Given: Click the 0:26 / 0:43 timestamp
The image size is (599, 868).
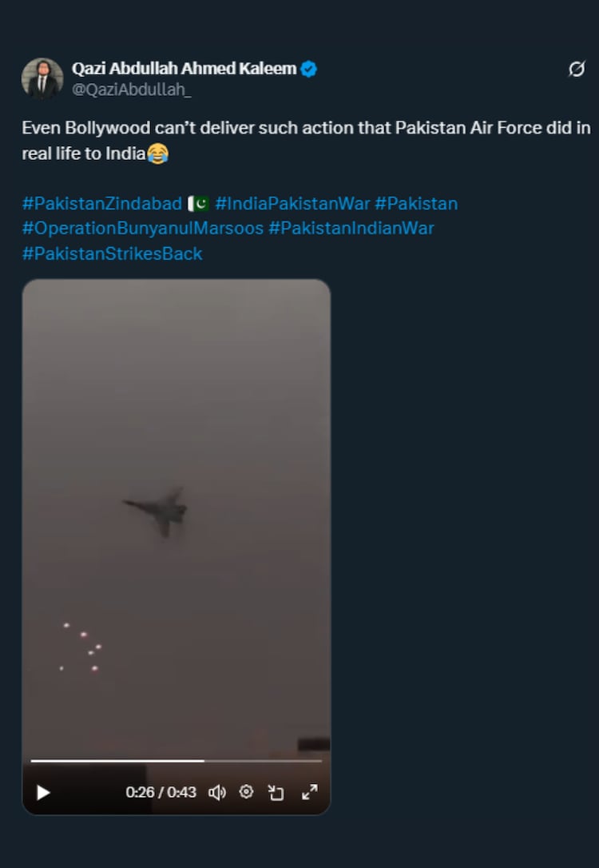Looking at the screenshot, I should [161, 792].
